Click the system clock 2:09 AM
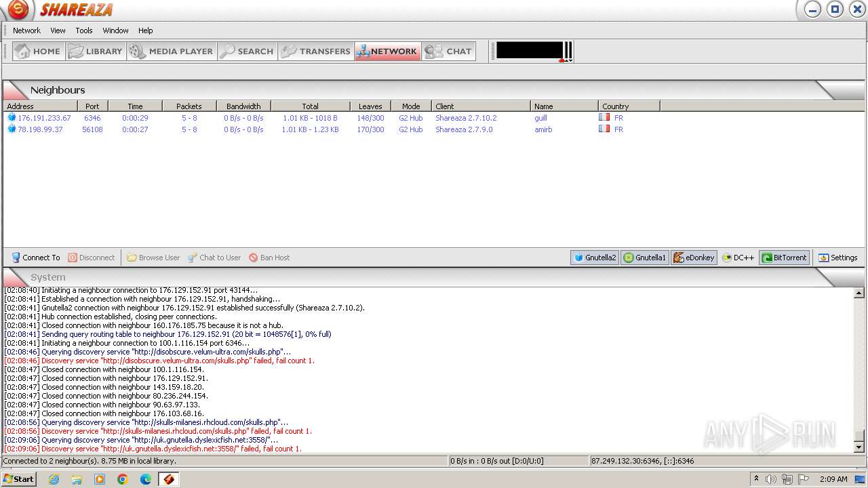 (833, 479)
